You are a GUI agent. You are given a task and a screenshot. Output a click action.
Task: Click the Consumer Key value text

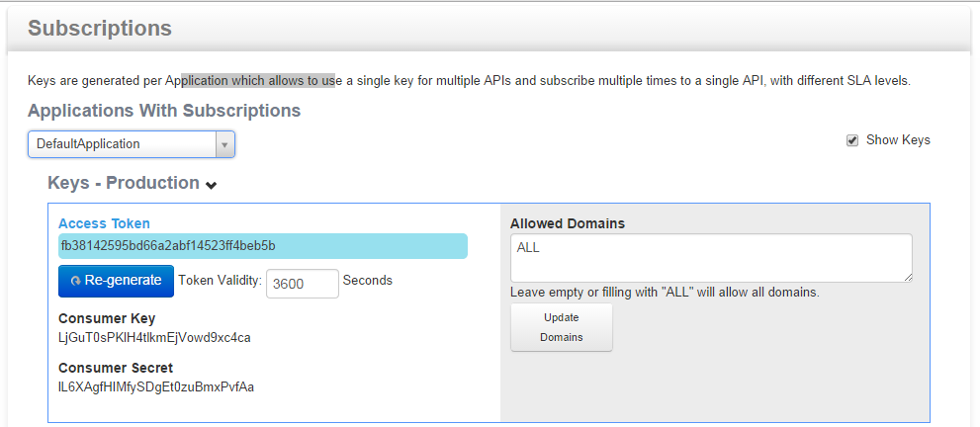pos(154,338)
